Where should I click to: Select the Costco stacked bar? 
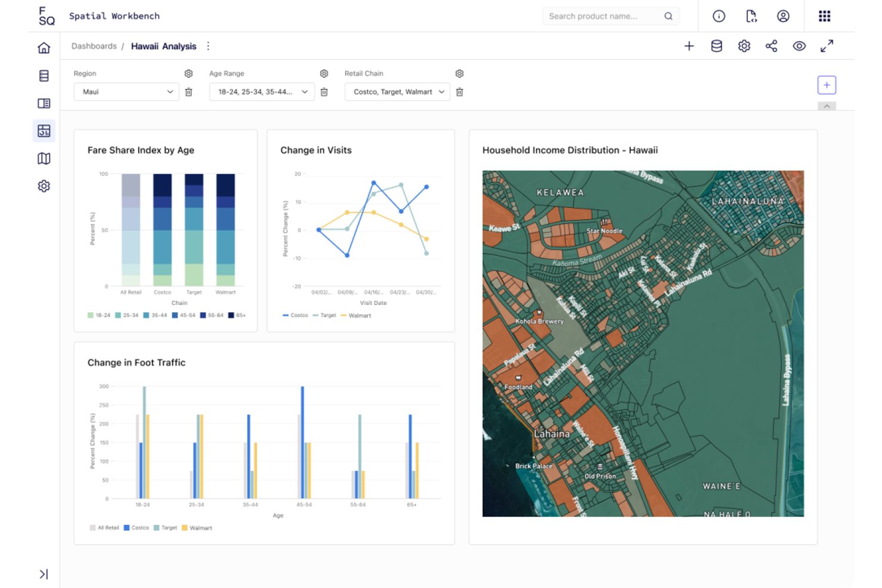162,230
